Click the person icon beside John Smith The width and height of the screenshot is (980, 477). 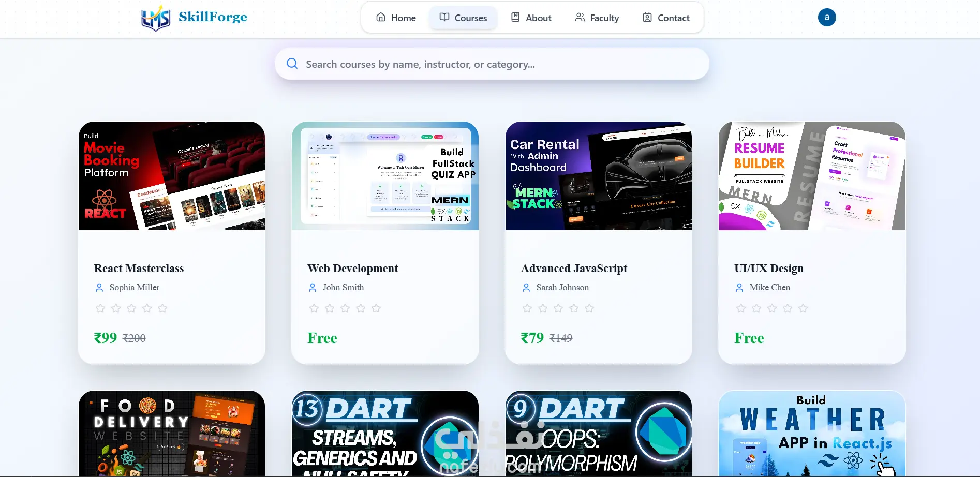(313, 287)
